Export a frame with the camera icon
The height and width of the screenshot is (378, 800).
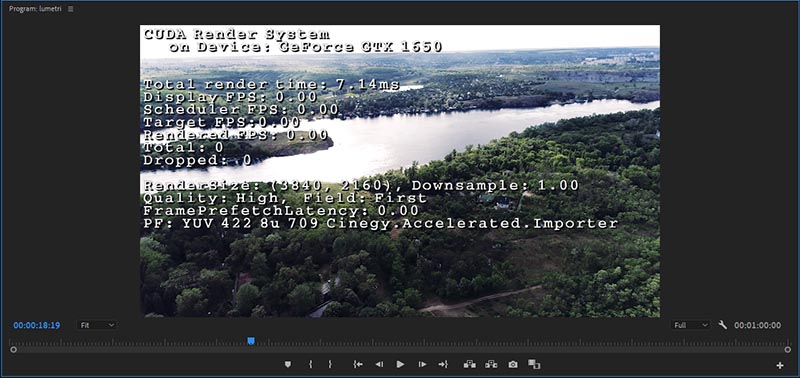click(513, 364)
